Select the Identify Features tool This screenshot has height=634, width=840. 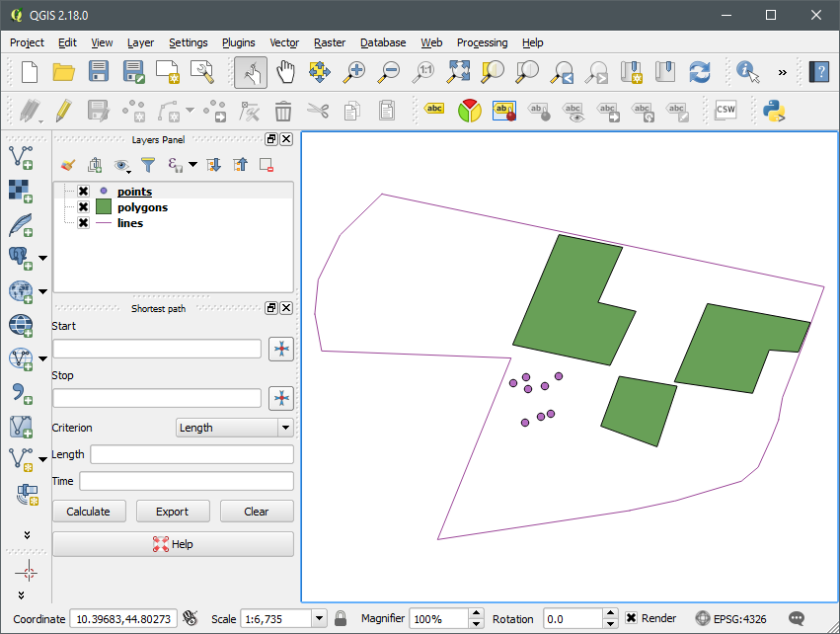click(748, 72)
